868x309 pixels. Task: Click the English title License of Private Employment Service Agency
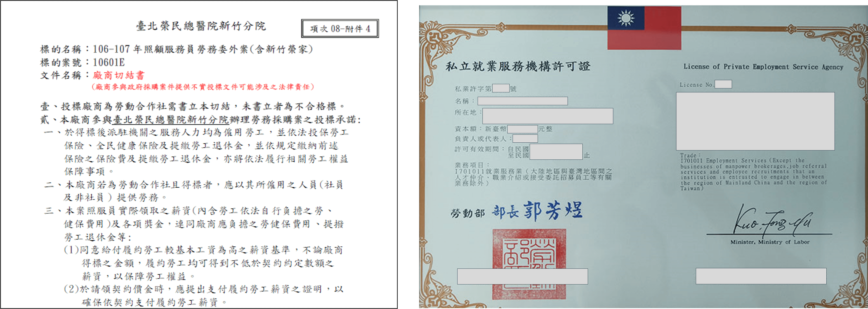763,67
